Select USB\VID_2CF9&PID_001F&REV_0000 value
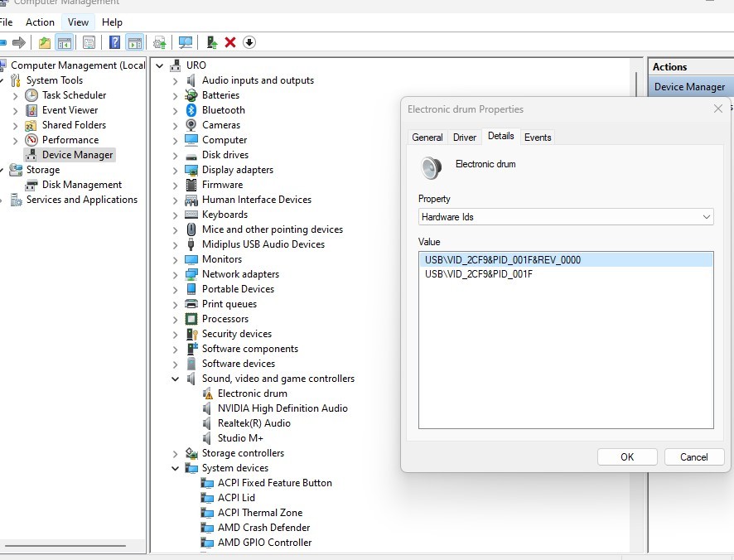The image size is (734, 560). click(566, 260)
